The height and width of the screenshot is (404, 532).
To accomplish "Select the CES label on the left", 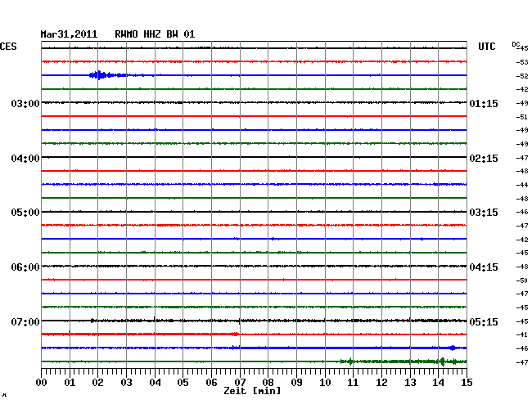I will coord(8,47).
